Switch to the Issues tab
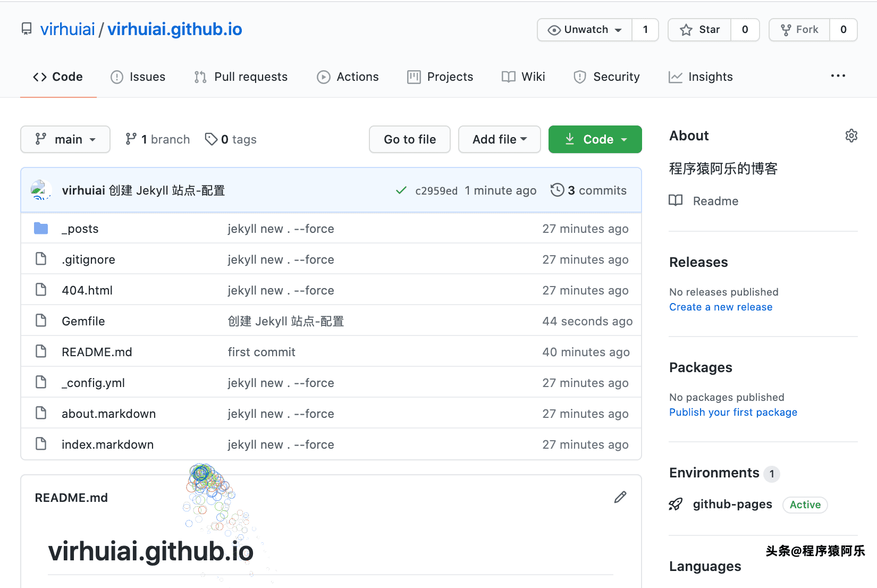This screenshot has width=877, height=588. [138, 77]
